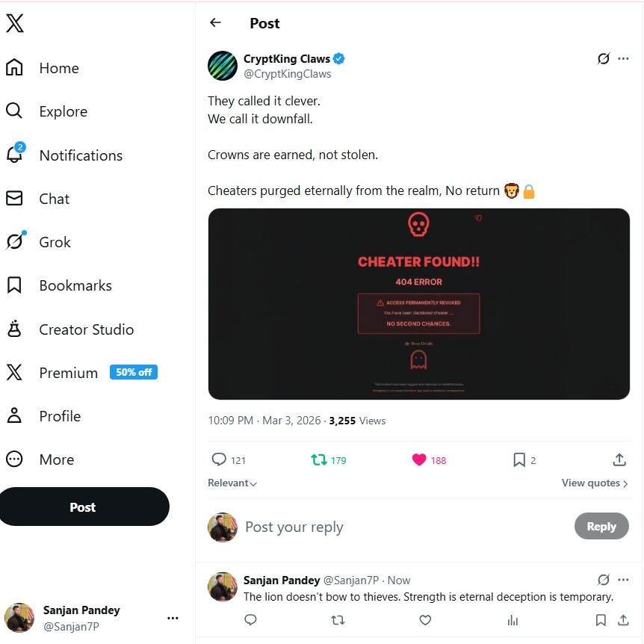Select Bookmarks in the sidebar

coord(59,285)
